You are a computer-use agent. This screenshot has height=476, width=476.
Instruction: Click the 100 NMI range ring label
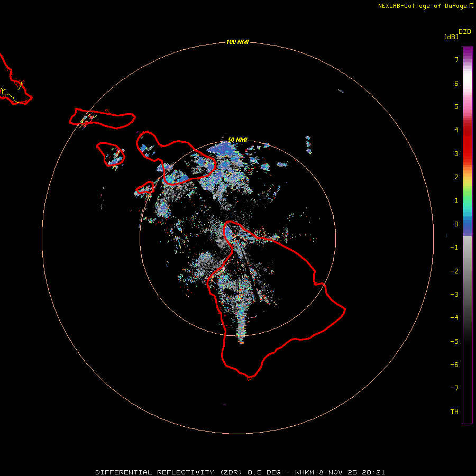click(x=237, y=42)
